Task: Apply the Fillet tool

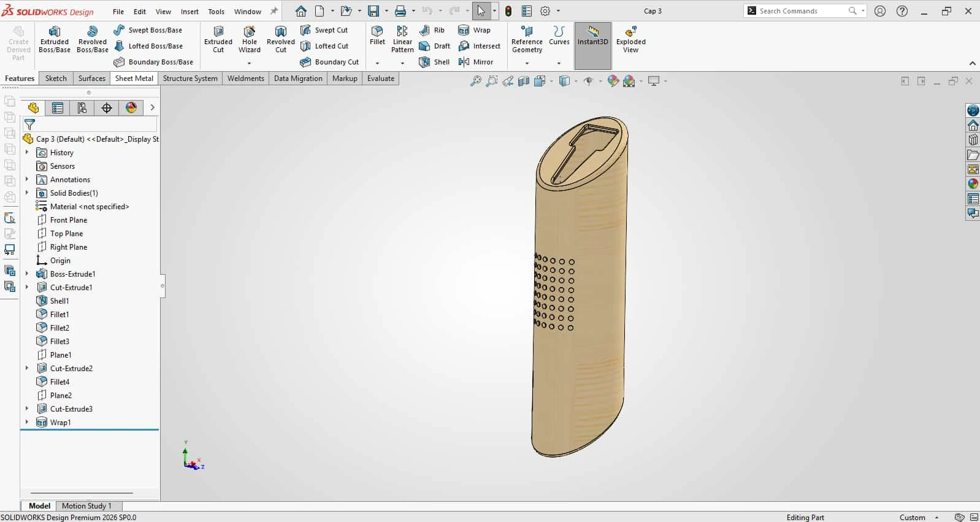Action: [377, 36]
